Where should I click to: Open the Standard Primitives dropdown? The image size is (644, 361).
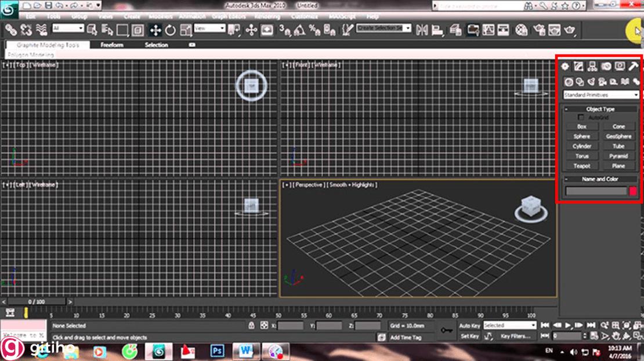click(x=599, y=94)
